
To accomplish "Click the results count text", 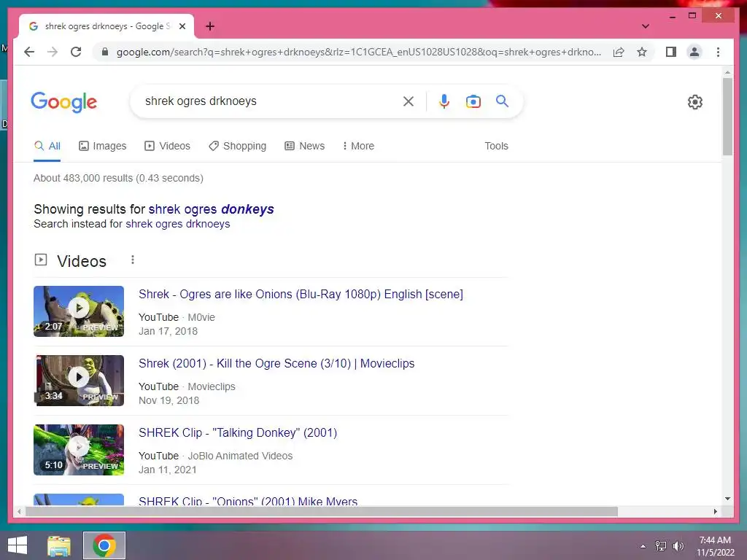I will point(118,178).
